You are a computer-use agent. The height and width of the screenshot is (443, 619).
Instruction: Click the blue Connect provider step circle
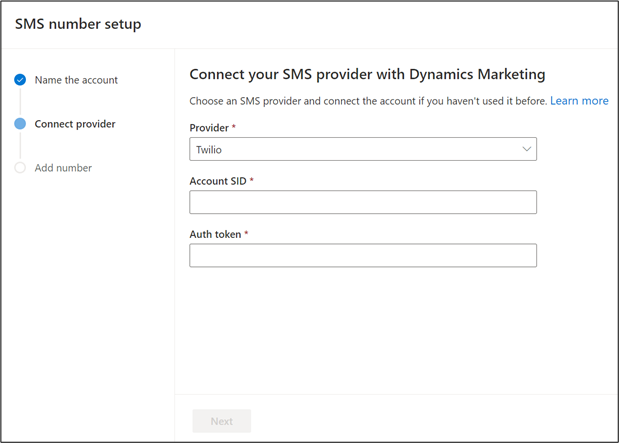(20, 124)
